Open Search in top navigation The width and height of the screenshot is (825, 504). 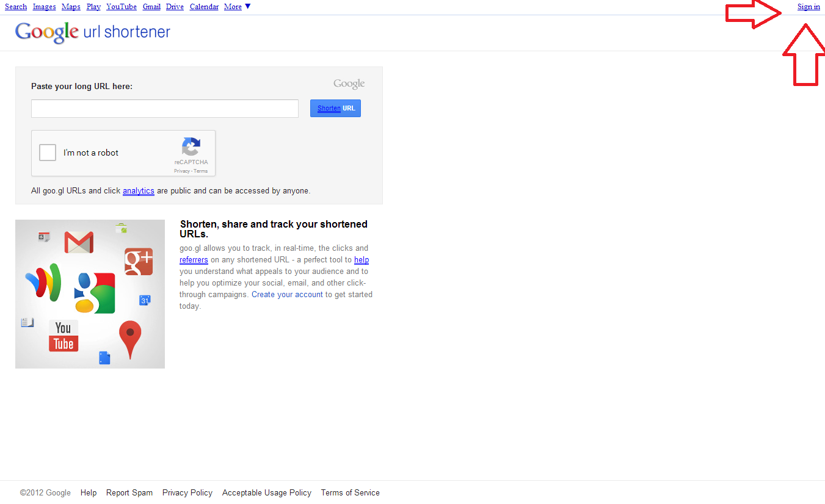[x=16, y=7]
